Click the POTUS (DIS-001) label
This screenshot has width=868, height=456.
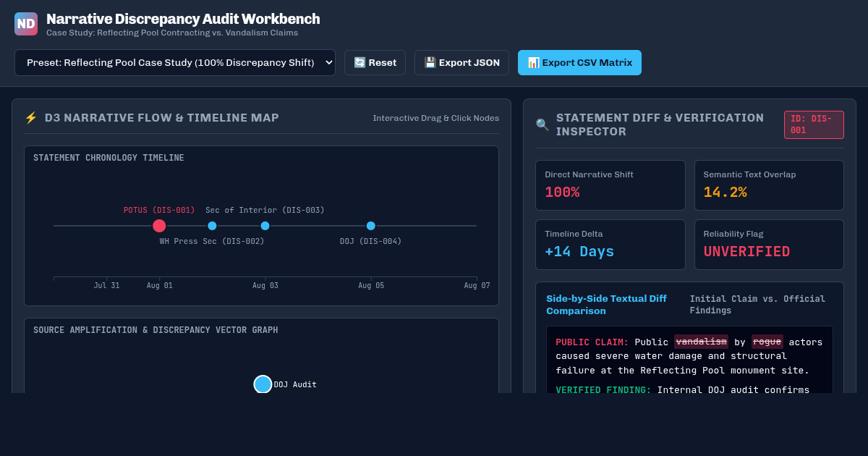pyautogui.click(x=159, y=210)
